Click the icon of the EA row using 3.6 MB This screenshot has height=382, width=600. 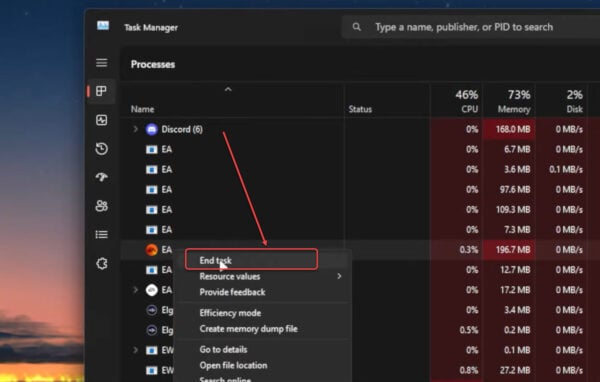(152, 170)
